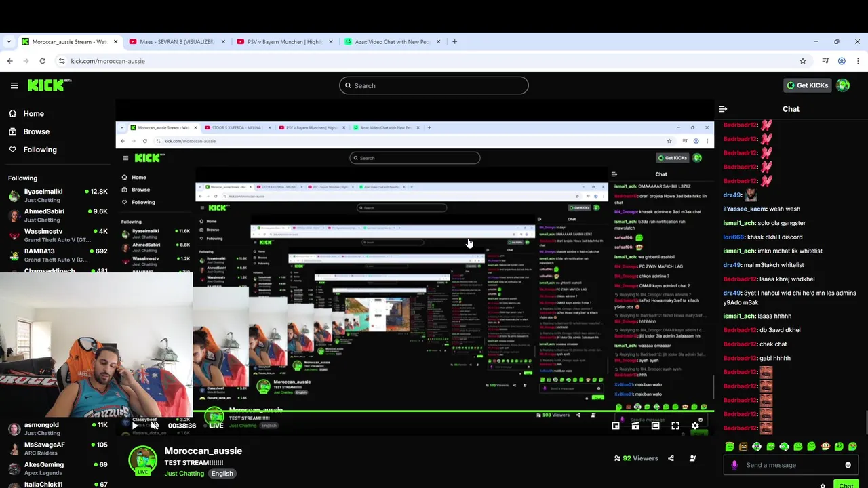Image resolution: width=868 pixels, height=488 pixels.
Task: Click the chat message 'wesh wesh'
Action: (785, 209)
